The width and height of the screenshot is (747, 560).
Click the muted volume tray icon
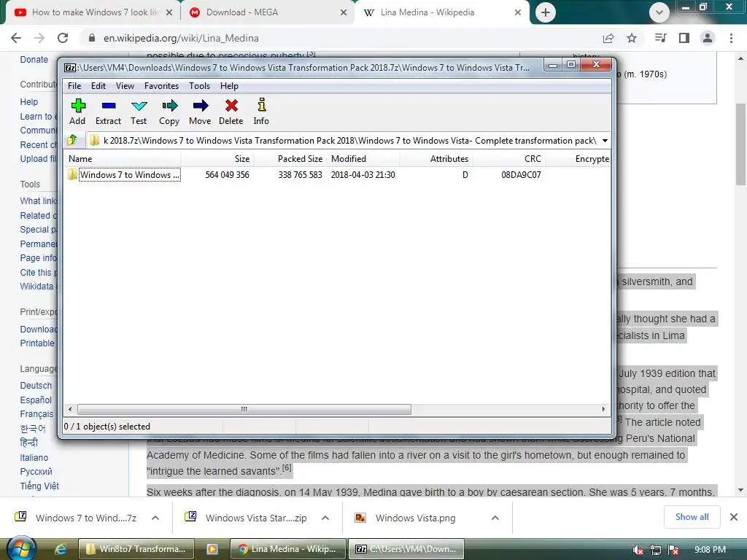[x=638, y=550]
